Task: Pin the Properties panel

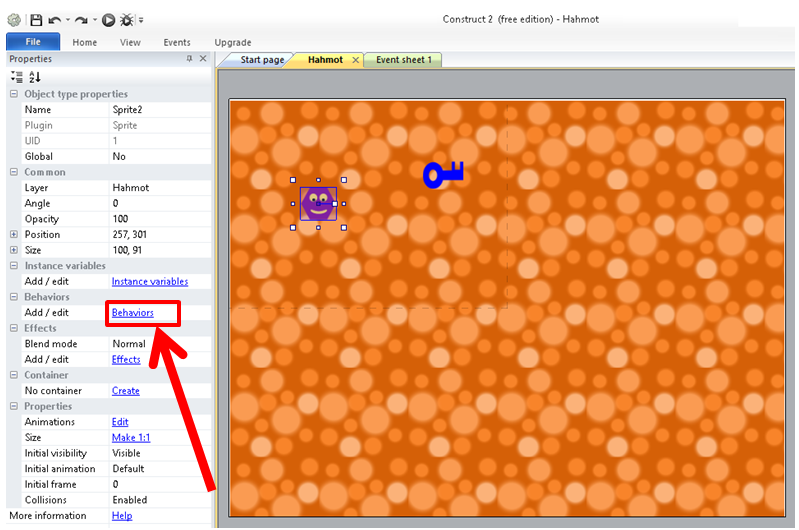Action: pos(189,59)
